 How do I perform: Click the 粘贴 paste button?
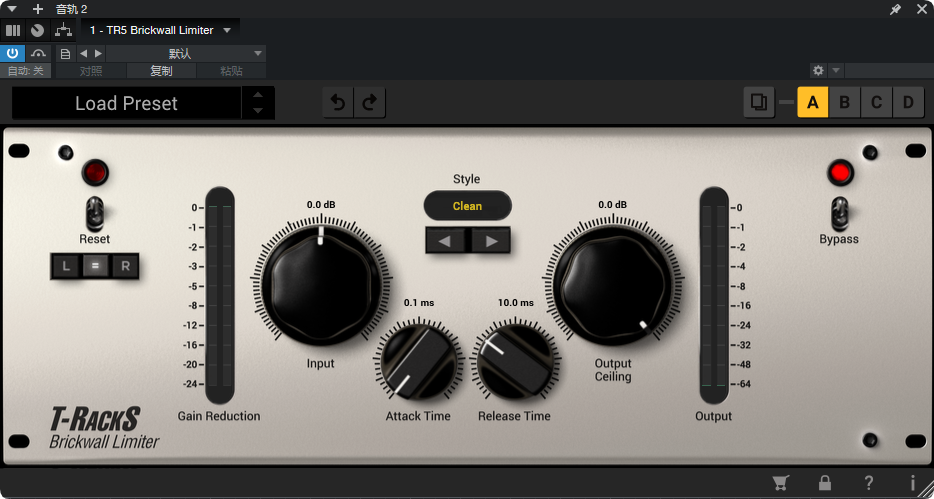[x=231, y=71]
